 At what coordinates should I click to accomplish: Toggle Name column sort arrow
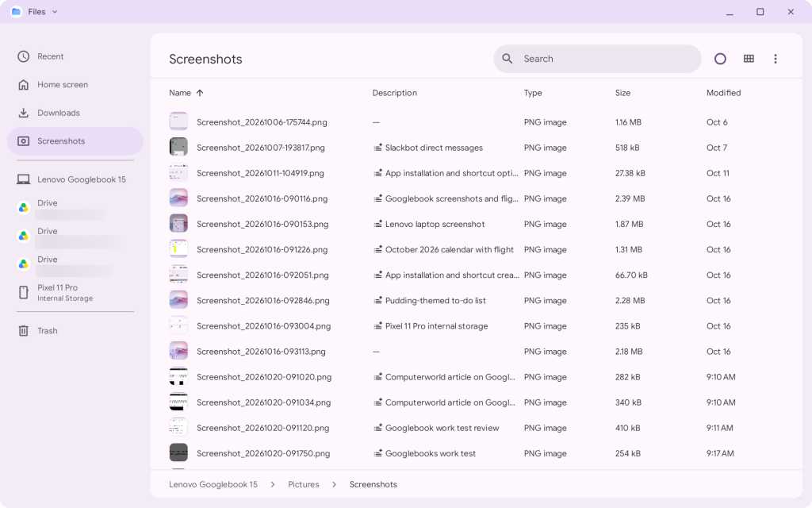(x=200, y=93)
